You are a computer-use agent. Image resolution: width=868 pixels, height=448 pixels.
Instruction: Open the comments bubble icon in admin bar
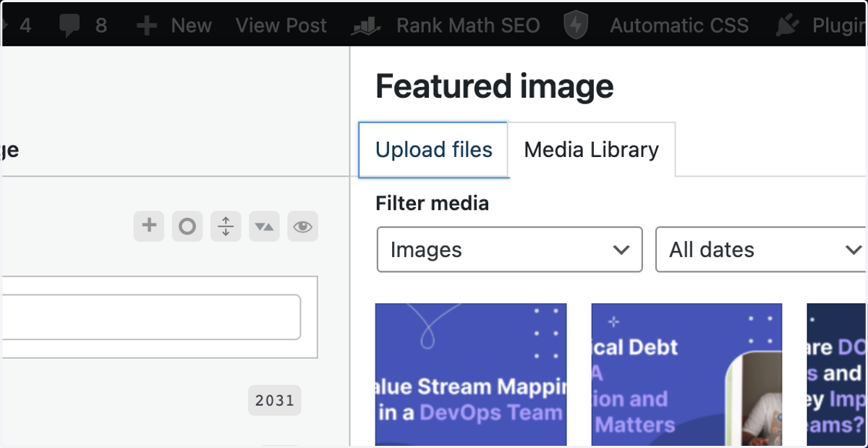(x=70, y=27)
